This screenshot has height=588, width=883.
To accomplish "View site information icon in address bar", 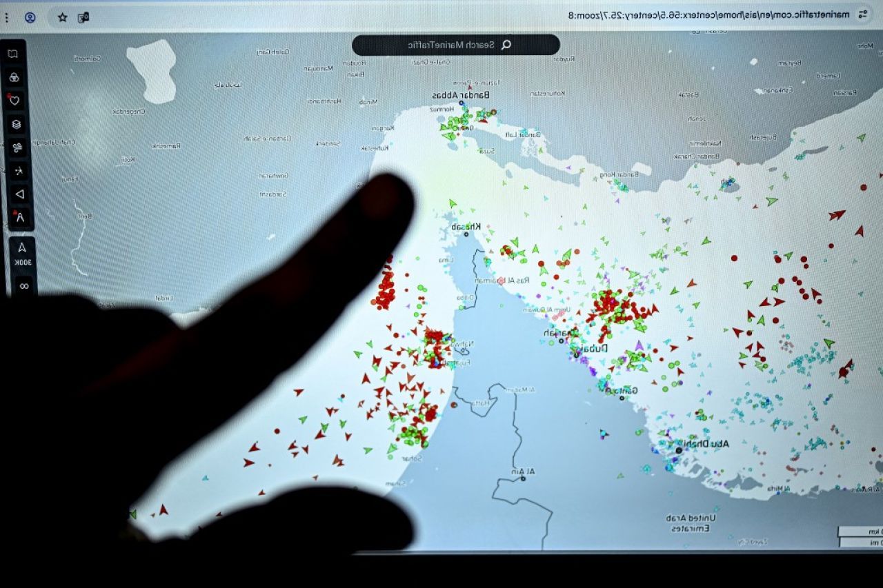I will pyautogui.click(x=862, y=14).
